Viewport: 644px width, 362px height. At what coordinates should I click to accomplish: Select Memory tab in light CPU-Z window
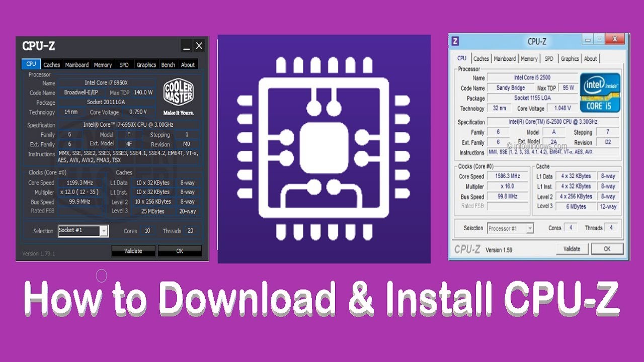[x=529, y=59]
